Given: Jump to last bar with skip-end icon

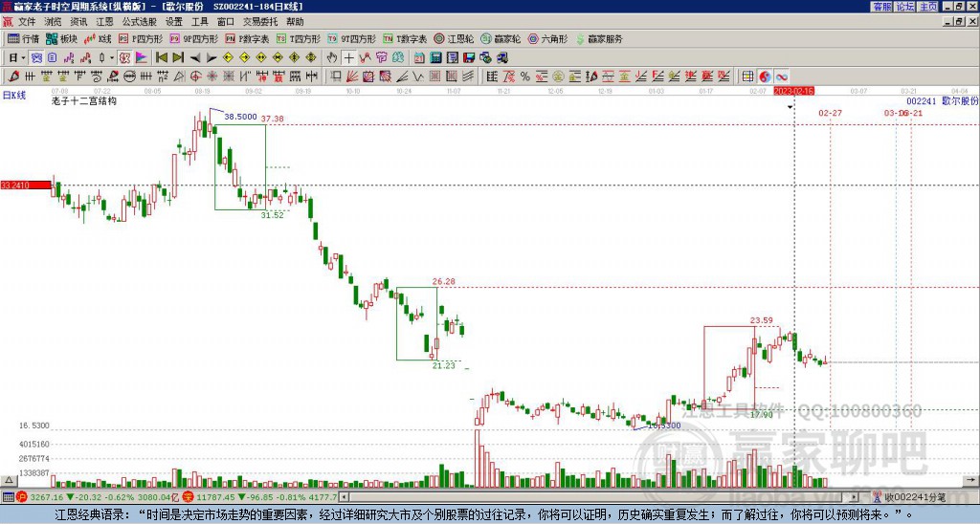Looking at the screenshot, I should (x=178, y=58).
